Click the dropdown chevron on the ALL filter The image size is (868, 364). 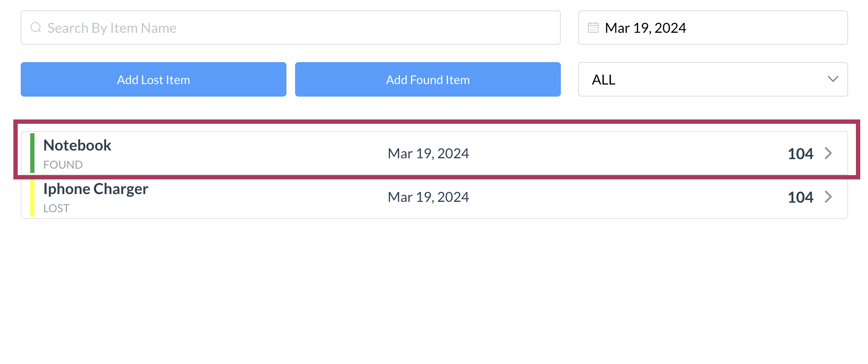coord(833,79)
